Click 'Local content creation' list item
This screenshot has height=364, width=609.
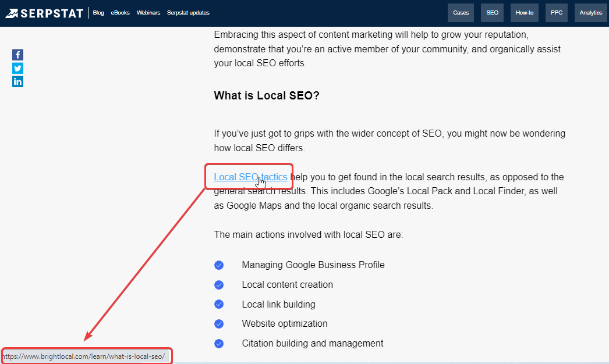[x=288, y=285]
